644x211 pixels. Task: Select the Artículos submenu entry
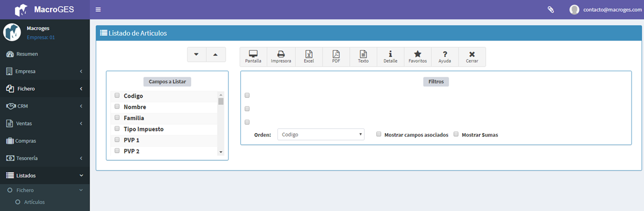click(35, 202)
